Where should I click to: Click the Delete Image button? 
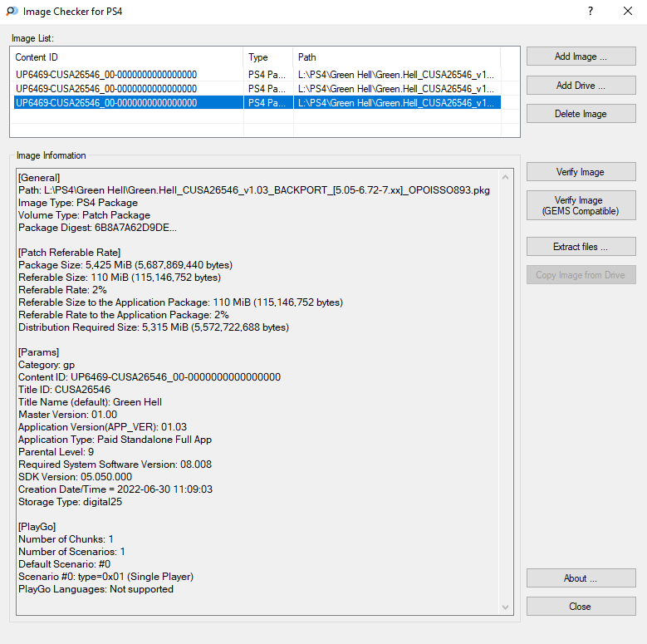(581, 114)
